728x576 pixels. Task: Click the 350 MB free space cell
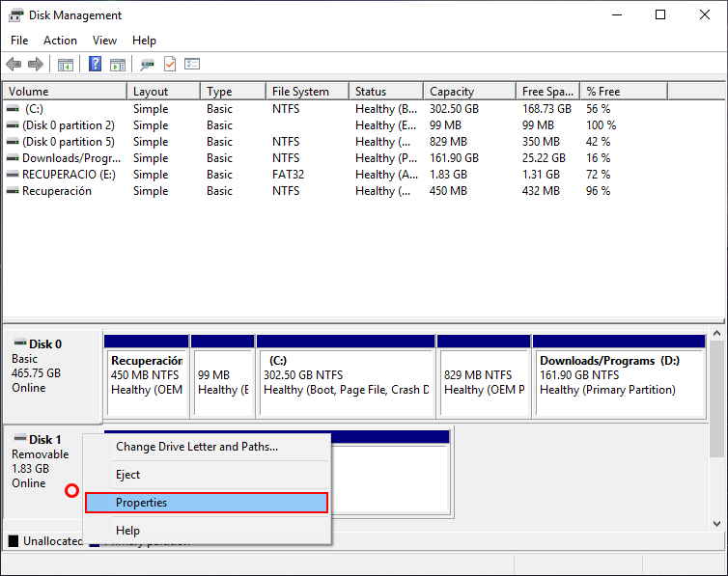click(x=541, y=142)
